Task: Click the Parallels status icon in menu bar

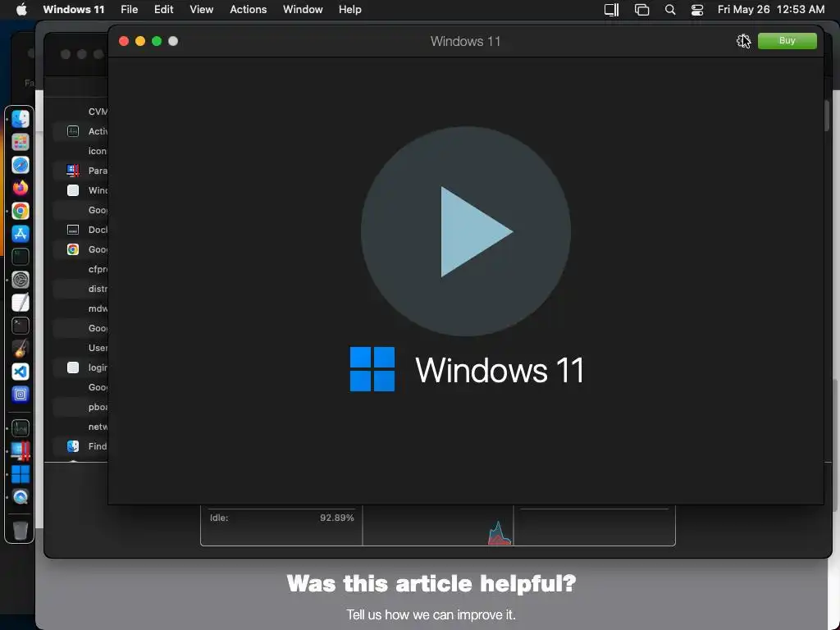Action: pyautogui.click(x=611, y=10)
